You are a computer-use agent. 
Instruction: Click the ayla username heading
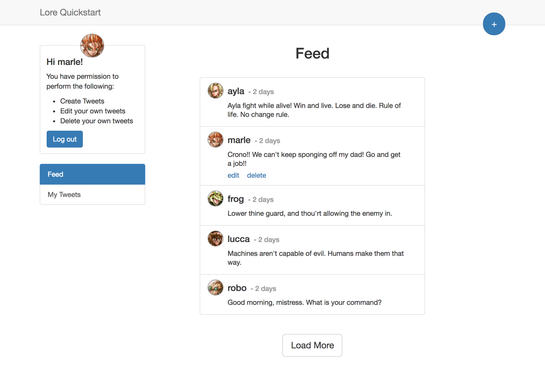coord(236,91)
